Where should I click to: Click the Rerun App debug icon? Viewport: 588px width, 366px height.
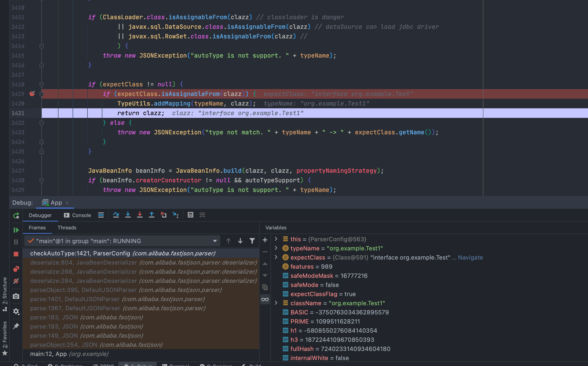coord(16,215)
